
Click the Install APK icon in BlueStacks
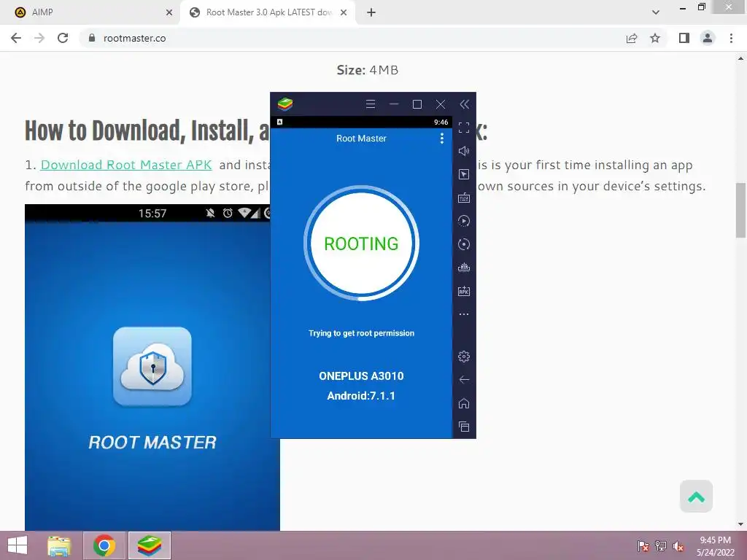pyautogui.click(x=463, y=291)
